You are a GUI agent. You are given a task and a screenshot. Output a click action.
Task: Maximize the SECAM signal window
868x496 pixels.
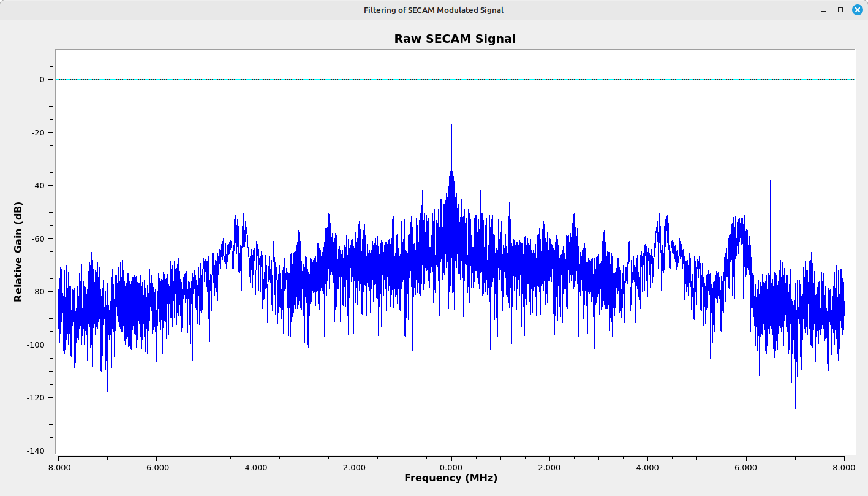[x=840, y=10]
